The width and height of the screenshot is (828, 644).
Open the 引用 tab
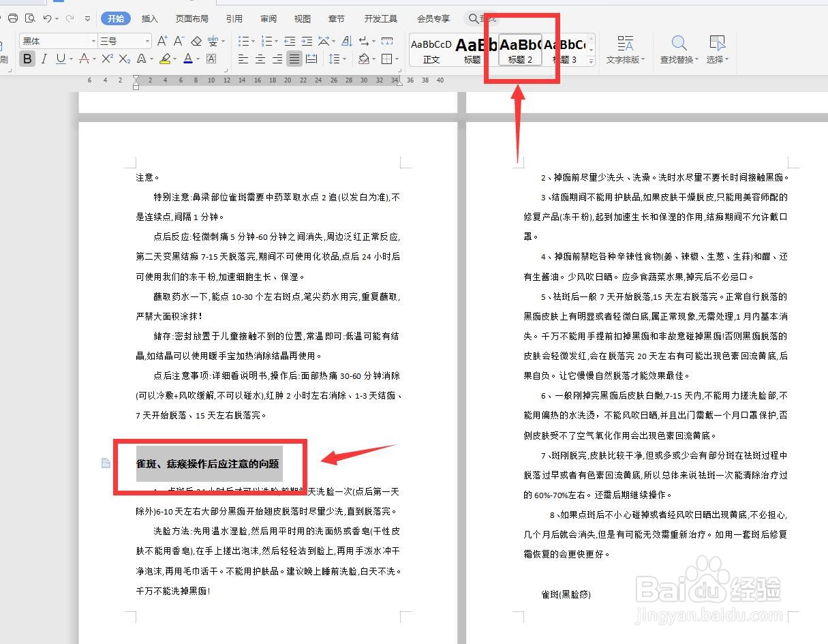point(234,18)
